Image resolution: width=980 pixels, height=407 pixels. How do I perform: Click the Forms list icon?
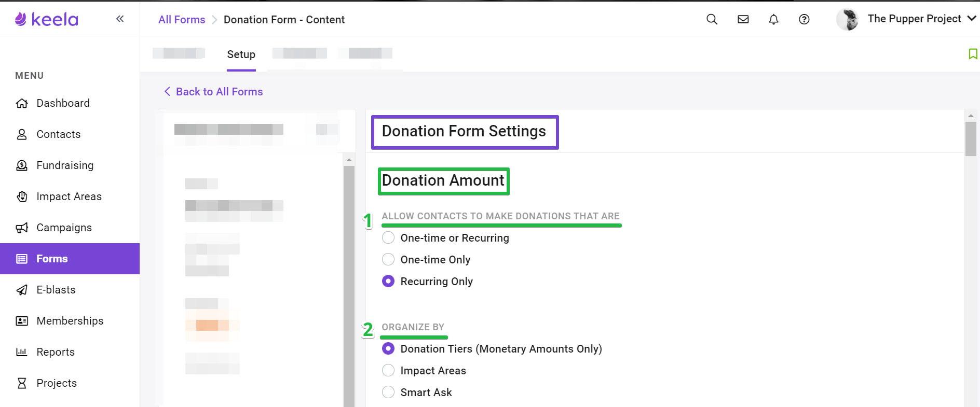(x=22, y=259)
